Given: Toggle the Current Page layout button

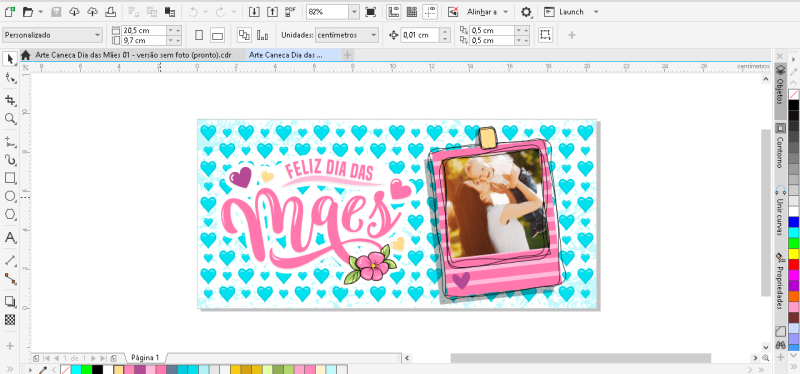Looking at the screenshot, I should 263,35.
